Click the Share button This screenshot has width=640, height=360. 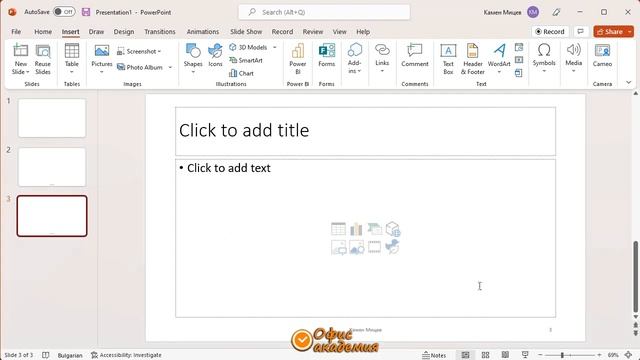(x=610, y=31)
